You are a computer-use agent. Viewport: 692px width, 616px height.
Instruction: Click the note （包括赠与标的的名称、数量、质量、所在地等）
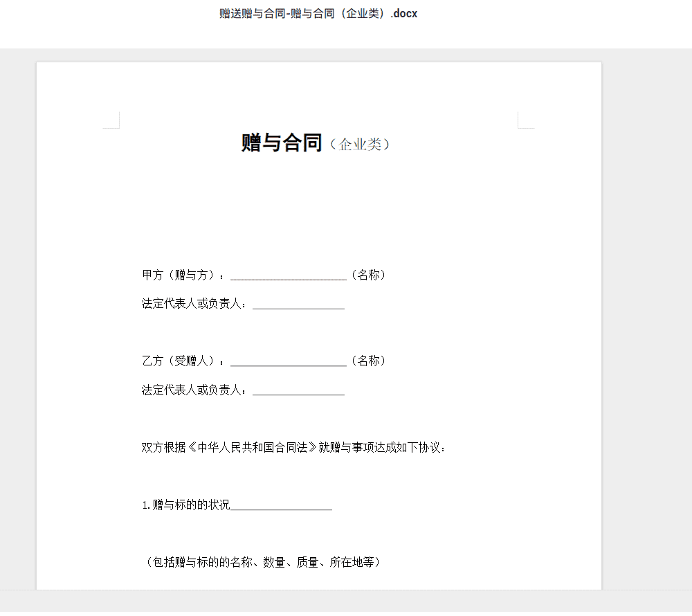coord(262,562)
